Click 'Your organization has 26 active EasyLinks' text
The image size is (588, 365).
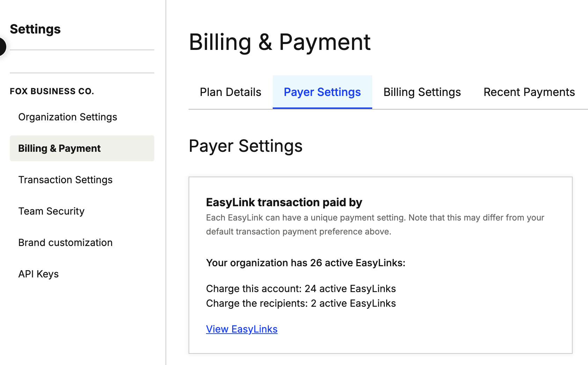pyautogui.click(x=306, y=263)
